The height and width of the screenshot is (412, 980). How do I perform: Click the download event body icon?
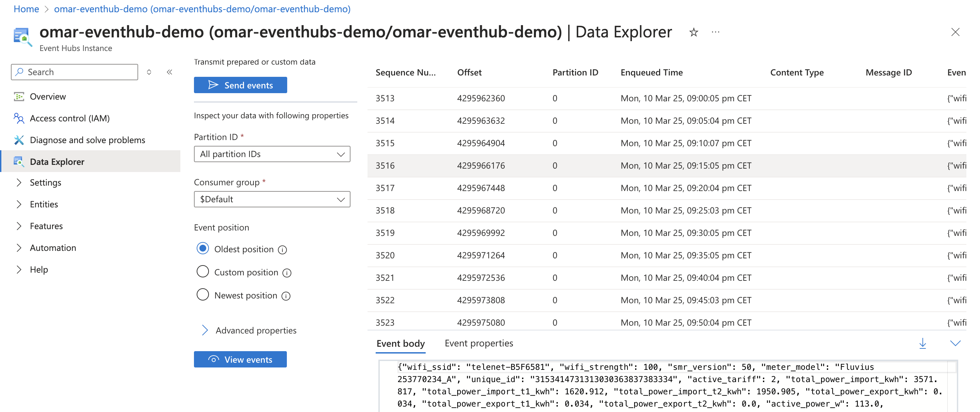pyautogui.click(x=922, y=343)
